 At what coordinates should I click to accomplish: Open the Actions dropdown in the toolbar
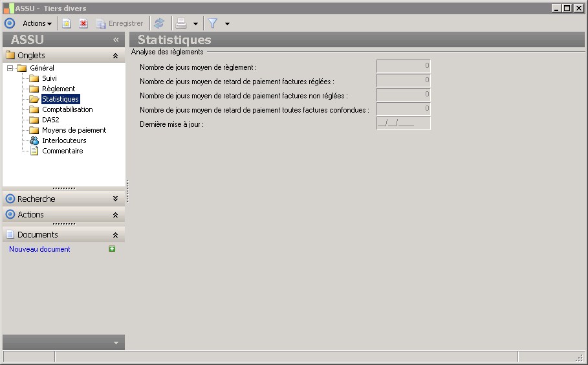tap(37, 23)
